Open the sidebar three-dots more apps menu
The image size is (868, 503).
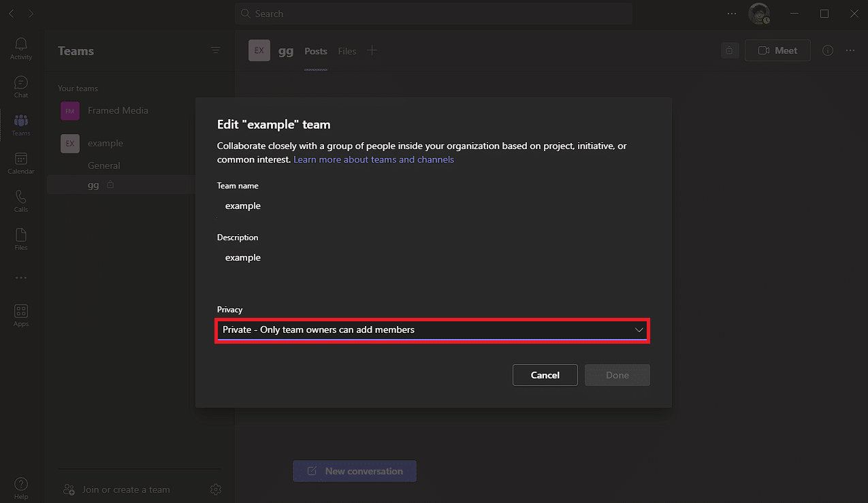[x=21, y=278]
